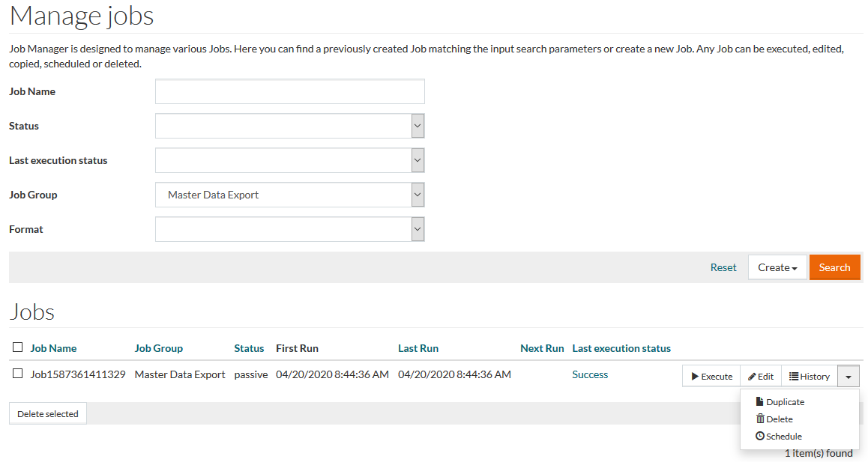
Task: Open the Create dropdown button
Action: (x=777, y=267)
